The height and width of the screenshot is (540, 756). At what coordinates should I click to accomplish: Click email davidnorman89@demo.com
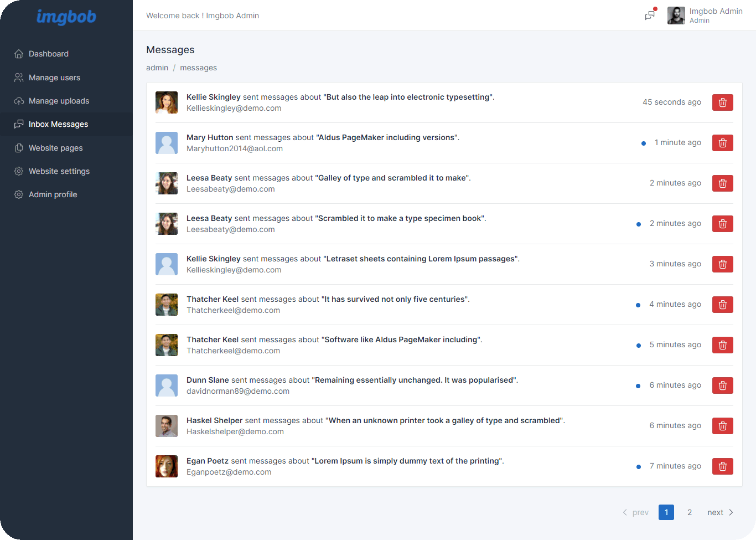pos(238,391)
